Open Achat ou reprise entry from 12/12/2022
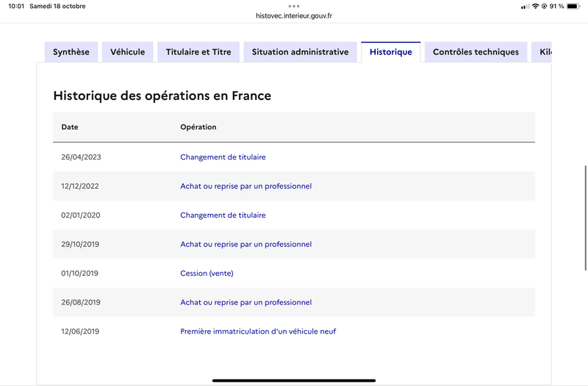Viewport: 588px width, 386px height. click(245, 186)
